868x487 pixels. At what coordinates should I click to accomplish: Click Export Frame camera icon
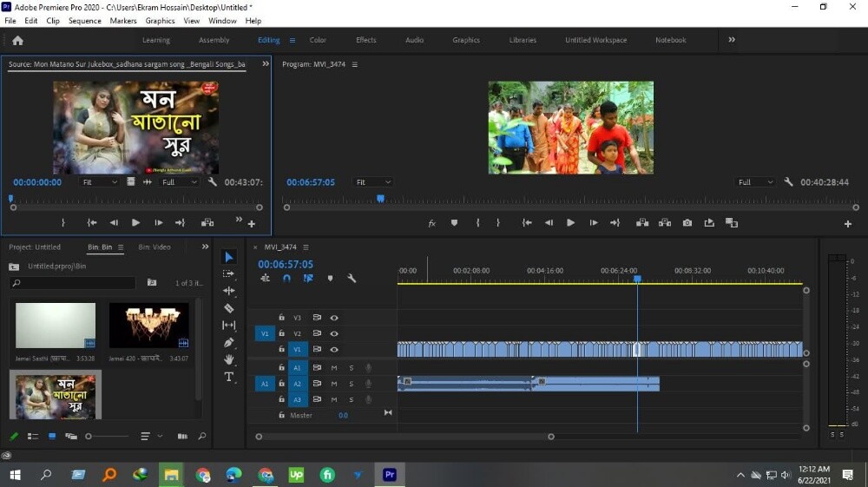click(x=687, y=223)
